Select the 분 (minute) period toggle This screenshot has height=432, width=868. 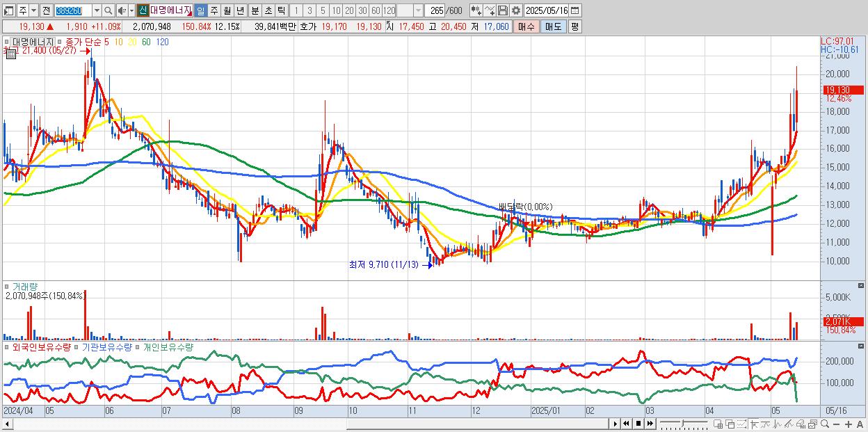click(x=255, y=10)
